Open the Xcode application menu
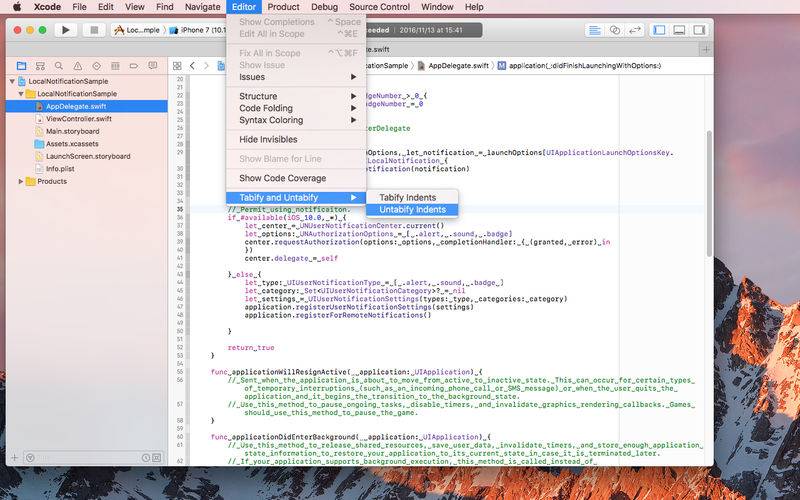 [47, 7]
